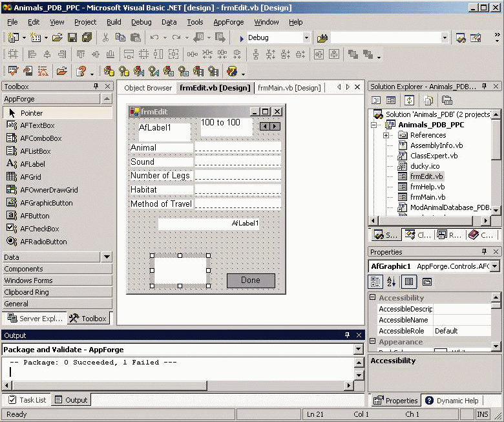This screenshot has width=504, height=422.
Task: Select the AFRadioButton toolbox item
Action: pyautogui.click(x=43, y=242)
